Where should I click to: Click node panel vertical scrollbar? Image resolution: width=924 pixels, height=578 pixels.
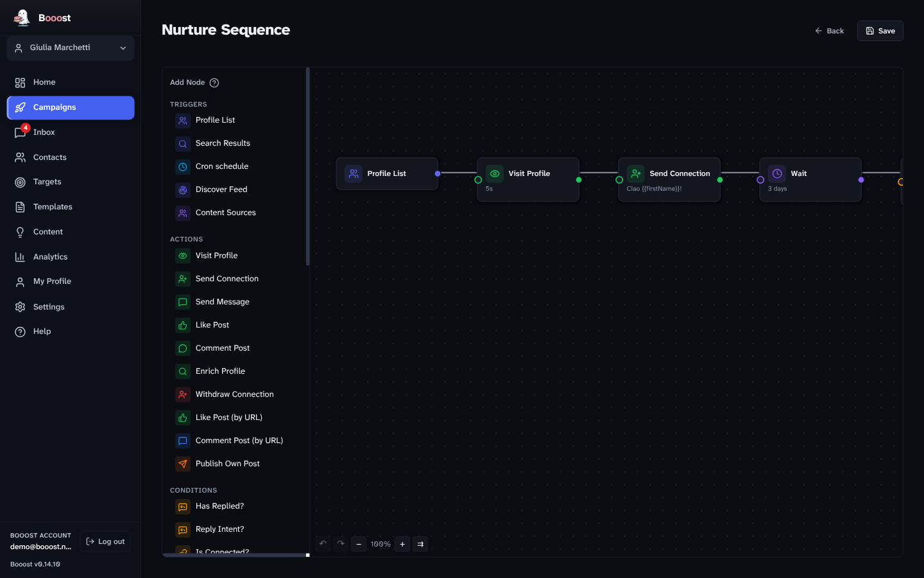coord(308,167)
